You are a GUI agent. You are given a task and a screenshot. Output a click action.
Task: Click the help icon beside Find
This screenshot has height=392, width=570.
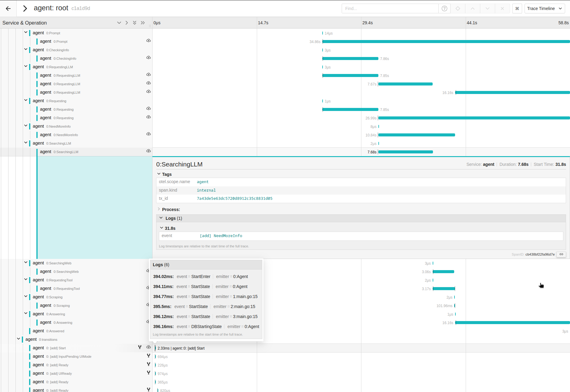coord(444,8)
